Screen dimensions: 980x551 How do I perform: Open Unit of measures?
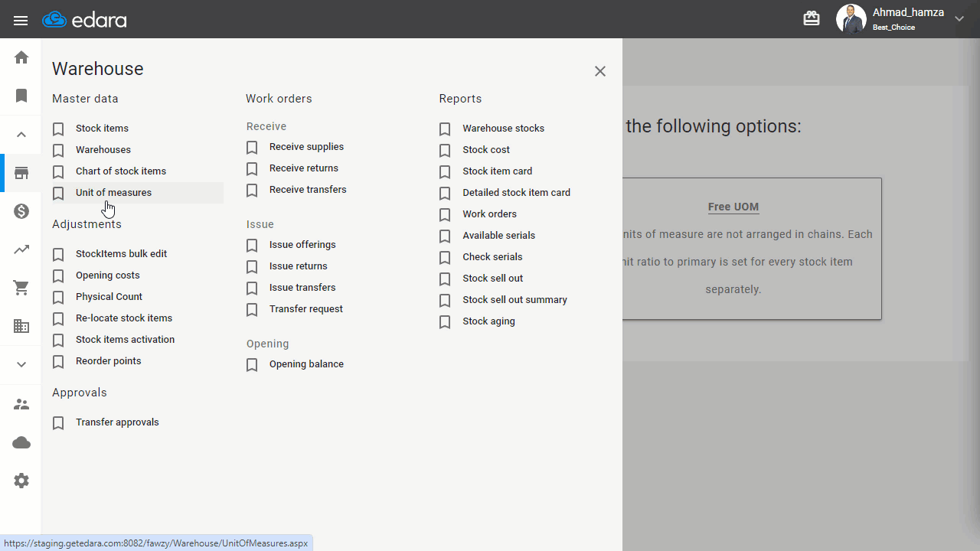(x=113, y=193)
